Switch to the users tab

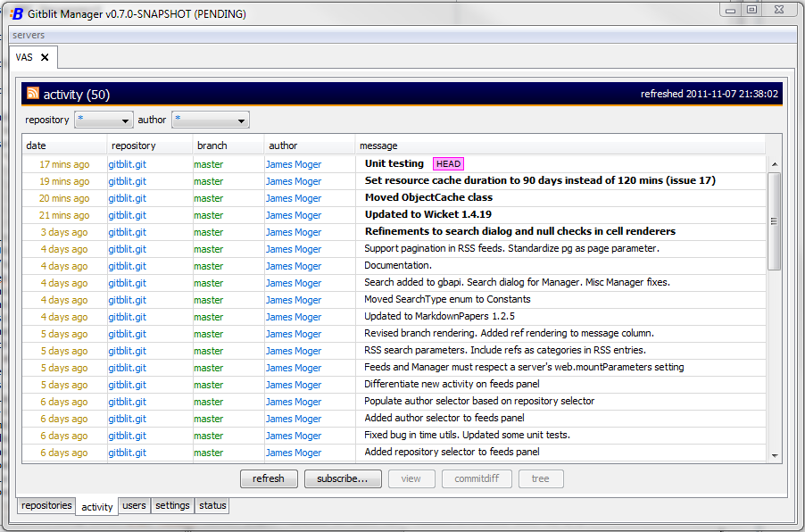point(134,505)
